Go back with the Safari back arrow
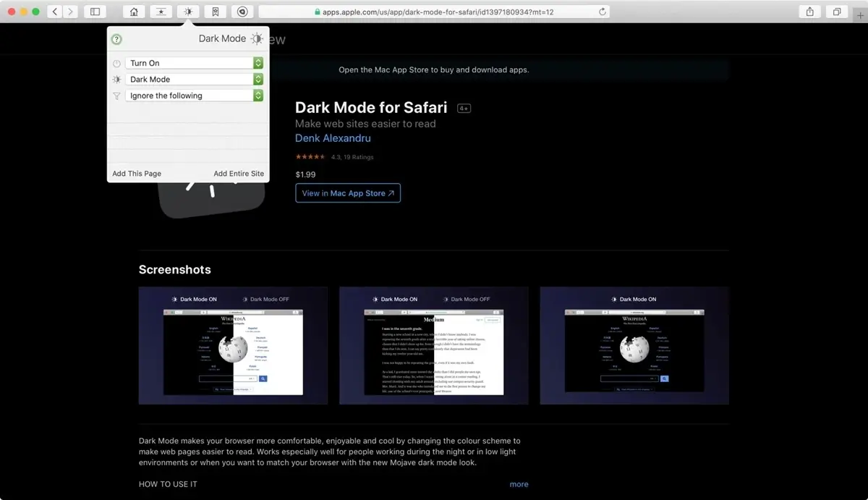This screenshot has height=500, width=868. pos(56,12)
